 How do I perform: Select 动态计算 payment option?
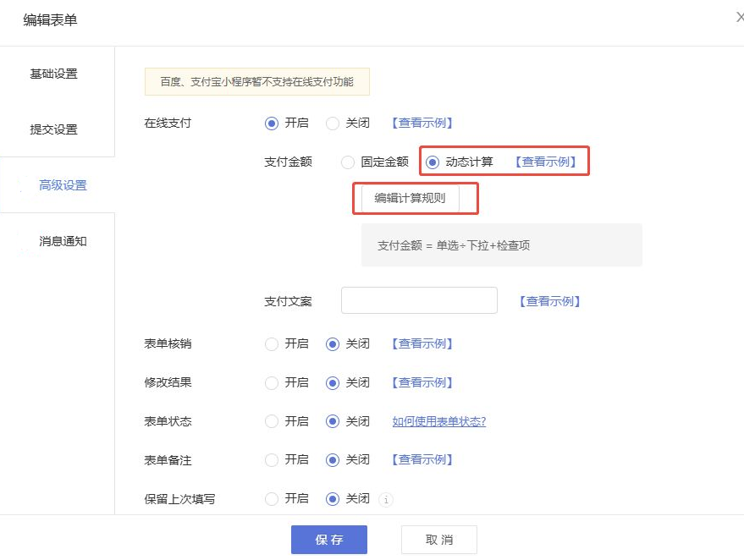[433, 162]
